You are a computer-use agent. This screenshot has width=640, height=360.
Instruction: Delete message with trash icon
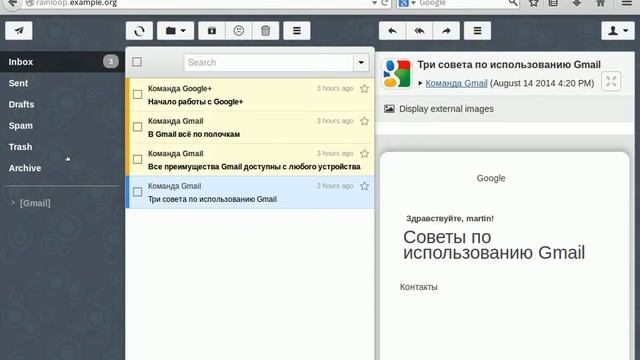[x=266, y=31]
